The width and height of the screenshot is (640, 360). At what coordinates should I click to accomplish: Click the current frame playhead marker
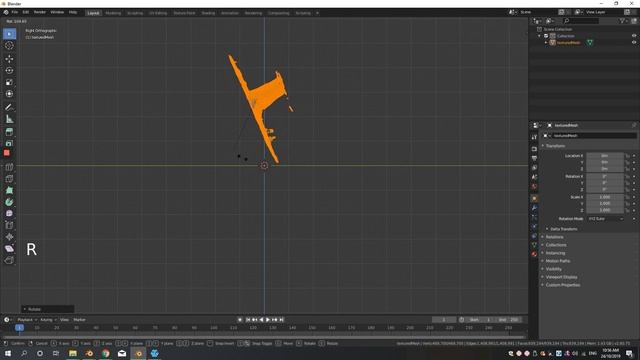[19, 327]
